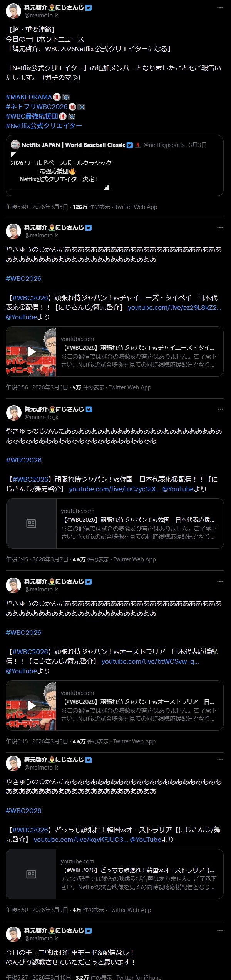Open the #WBC最強応援団 hashtag
The width and height of the screenshot is (231, 980).
tap(32, 116)
